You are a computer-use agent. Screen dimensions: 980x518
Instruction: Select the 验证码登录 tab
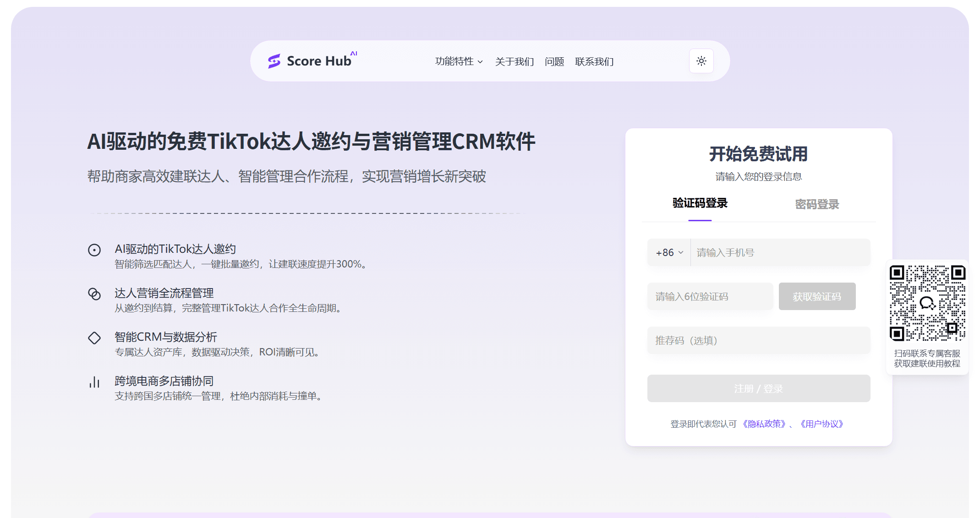[699, 204]
